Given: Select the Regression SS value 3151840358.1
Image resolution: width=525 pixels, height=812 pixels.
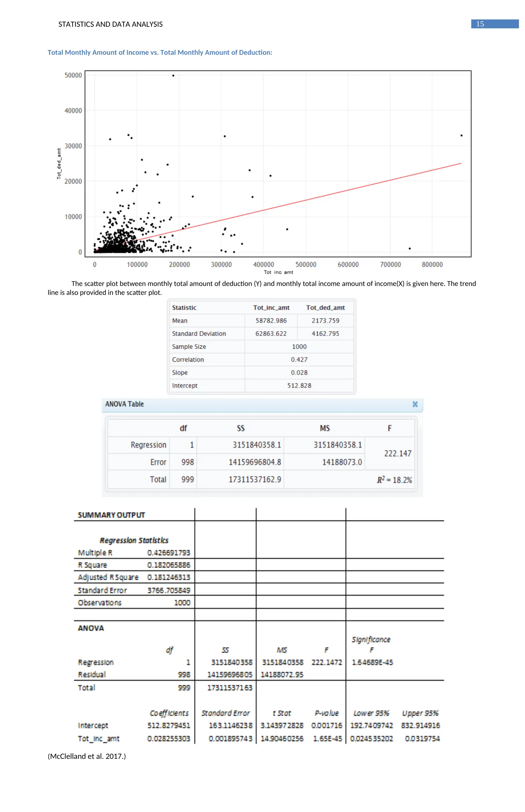Looking at the screenshot, I should (257, 445).
